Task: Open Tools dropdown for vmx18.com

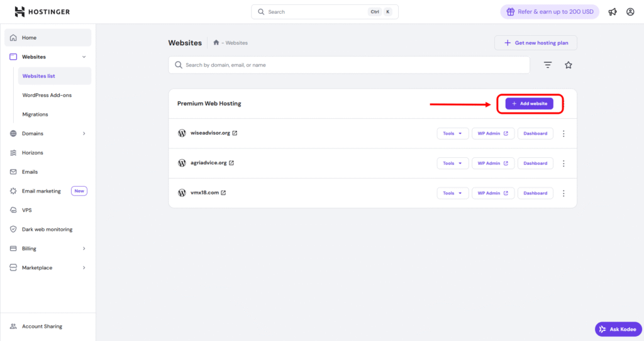Action: pos(453,193)
